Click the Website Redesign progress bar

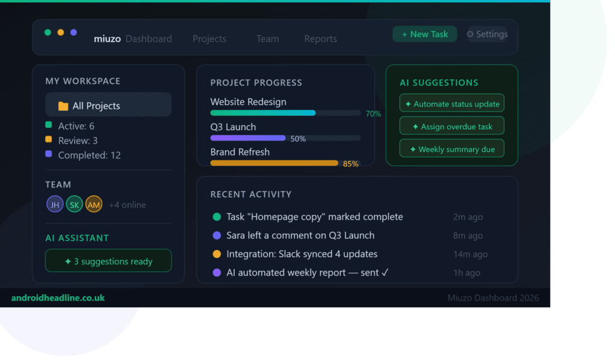[285, 113]
